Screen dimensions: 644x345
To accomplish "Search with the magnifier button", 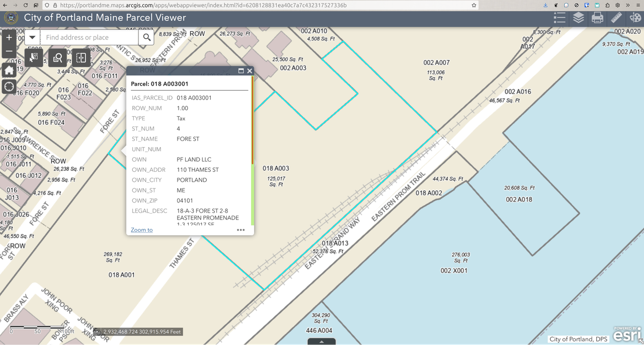I will tap(146, 37).
